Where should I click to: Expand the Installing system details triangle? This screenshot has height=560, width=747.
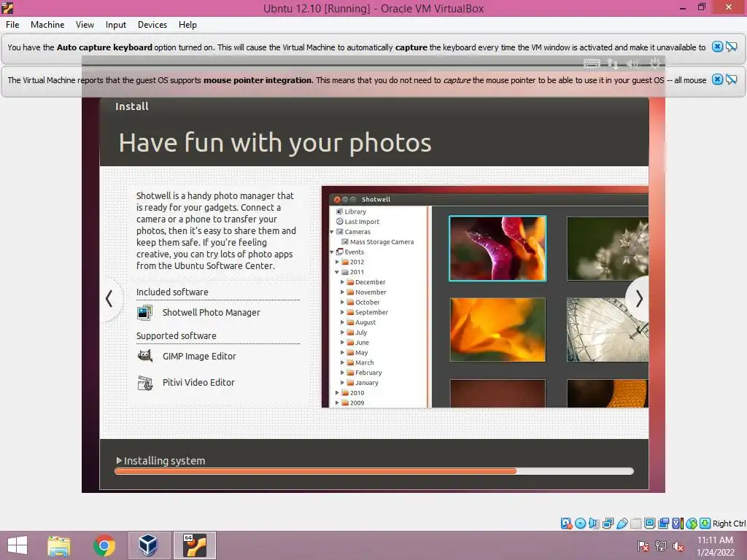(119, 461)
